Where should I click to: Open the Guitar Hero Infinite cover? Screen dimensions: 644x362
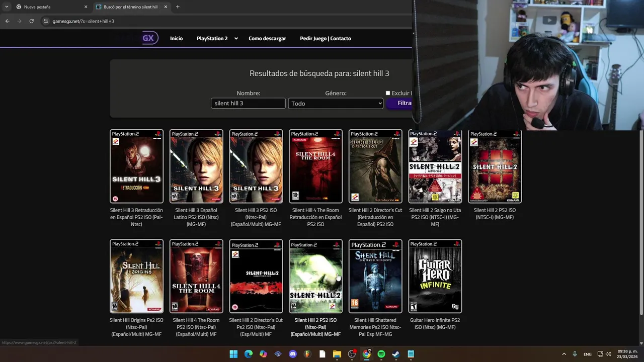[x=435, y=276]
